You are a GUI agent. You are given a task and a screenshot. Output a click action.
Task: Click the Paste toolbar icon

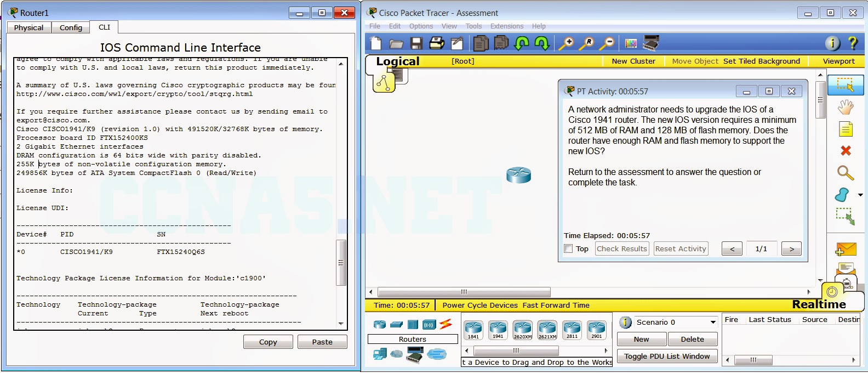[x=501, y=43]
